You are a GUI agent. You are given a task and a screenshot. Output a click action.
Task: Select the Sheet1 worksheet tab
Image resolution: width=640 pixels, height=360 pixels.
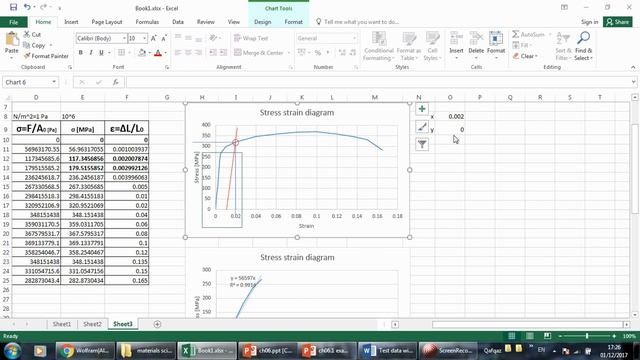pyautogui.click(x=62, y=324)
